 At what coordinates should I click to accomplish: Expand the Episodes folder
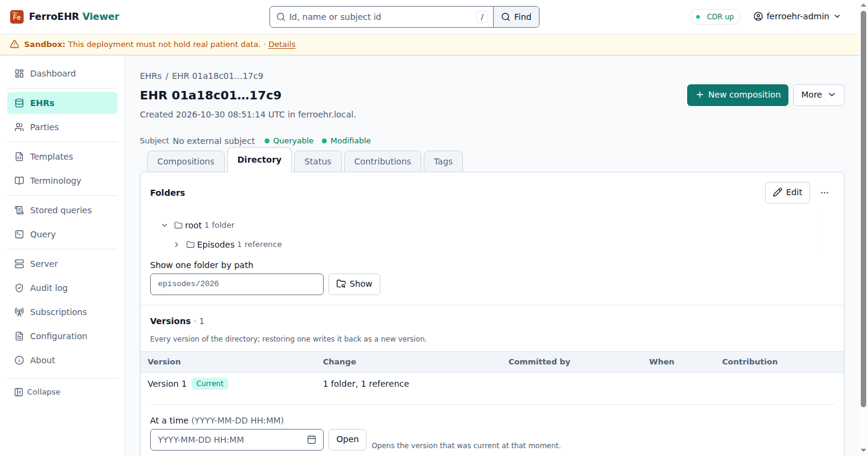[177, 245]
